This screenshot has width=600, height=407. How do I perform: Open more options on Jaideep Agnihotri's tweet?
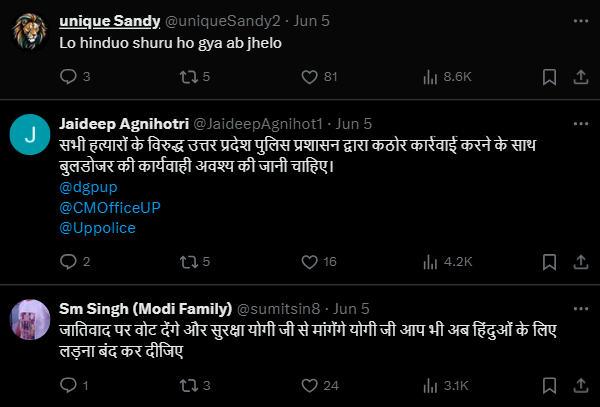click(x=579, y=123)
